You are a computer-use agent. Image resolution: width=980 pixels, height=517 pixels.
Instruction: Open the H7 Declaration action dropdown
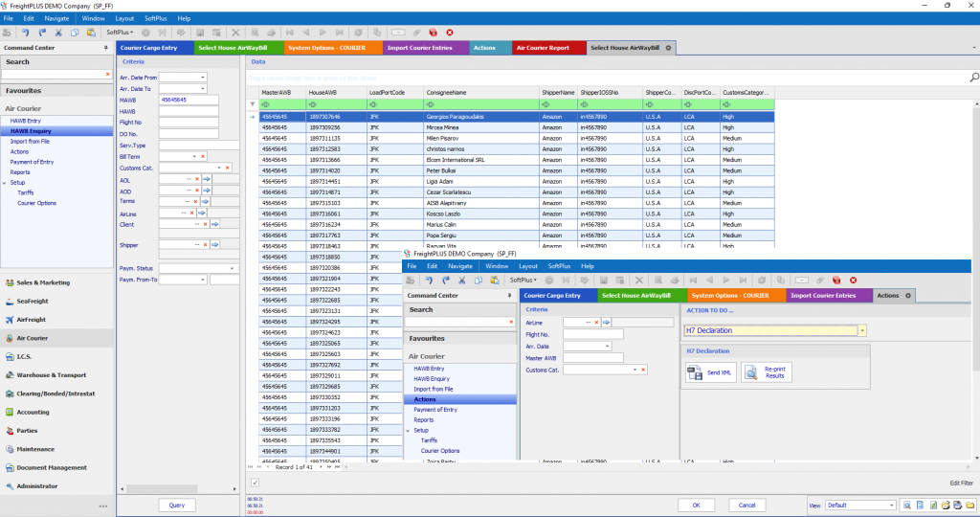(862, 330)
